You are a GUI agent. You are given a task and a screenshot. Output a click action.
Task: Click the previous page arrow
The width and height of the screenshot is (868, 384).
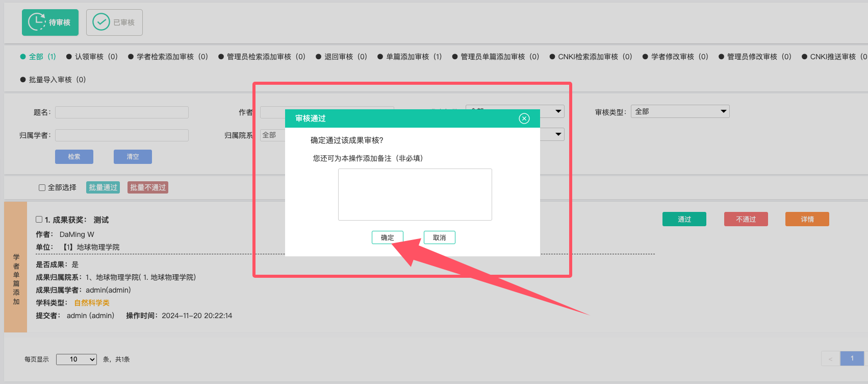tap(830, 358)
